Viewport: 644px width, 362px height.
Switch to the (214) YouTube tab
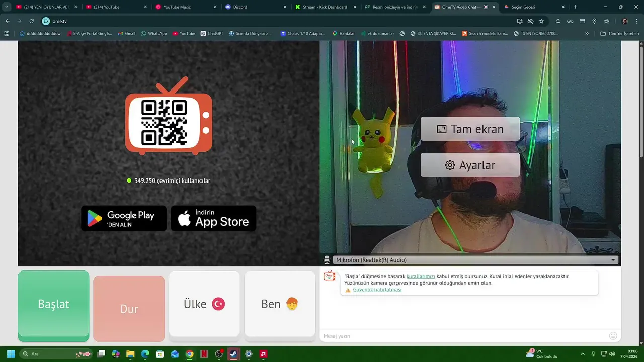[115, 7]
